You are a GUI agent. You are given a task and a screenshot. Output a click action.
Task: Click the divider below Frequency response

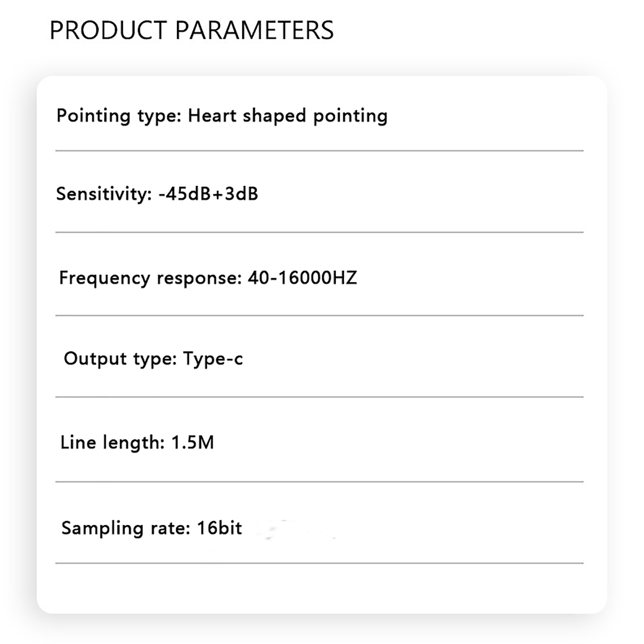[x=319, y=316]
